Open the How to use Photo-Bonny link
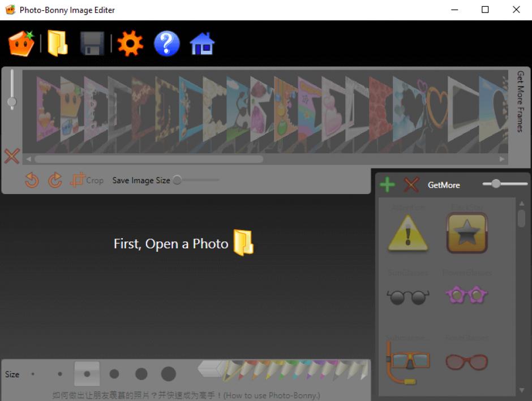 coord(186,395)
